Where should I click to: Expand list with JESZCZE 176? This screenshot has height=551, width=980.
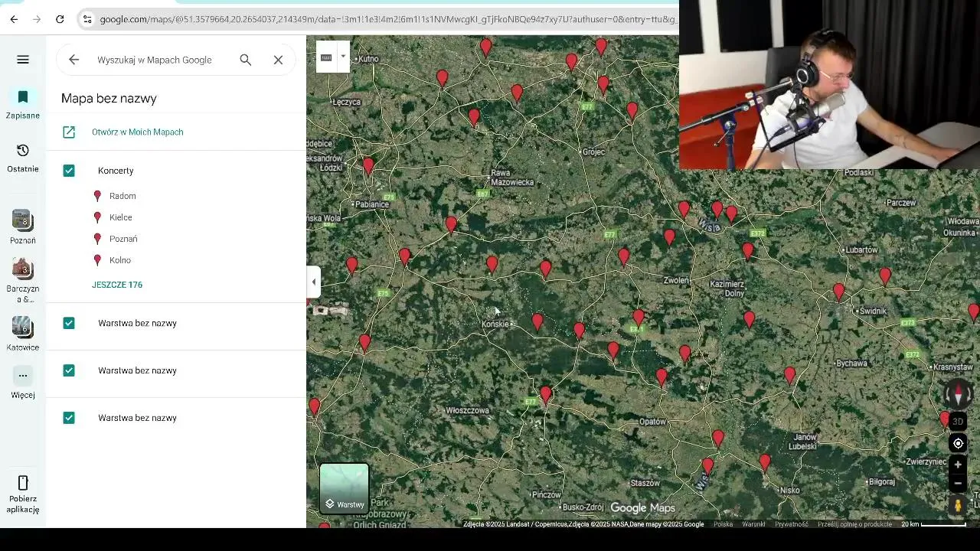point(117,285)
